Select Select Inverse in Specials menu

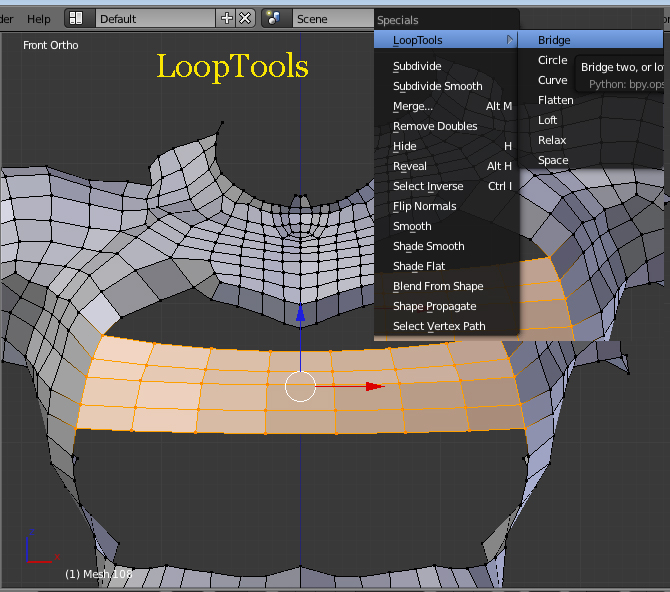[446, 186]
